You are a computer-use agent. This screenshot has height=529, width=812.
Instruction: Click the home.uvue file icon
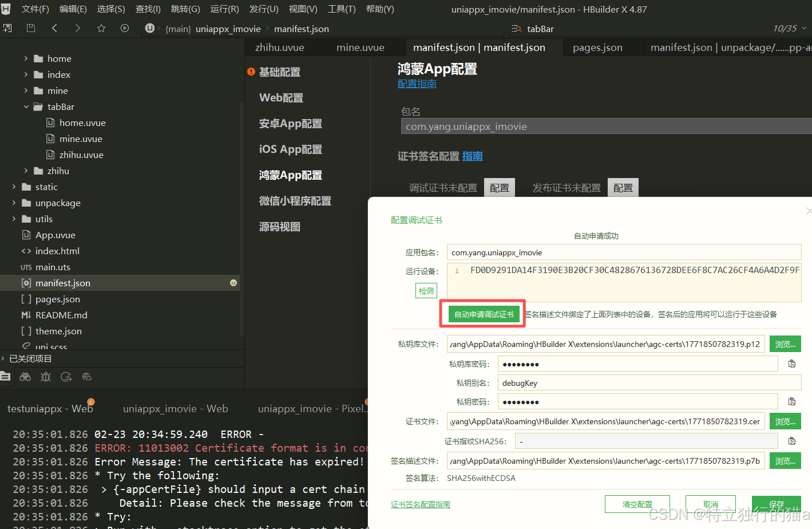point(50,123)
